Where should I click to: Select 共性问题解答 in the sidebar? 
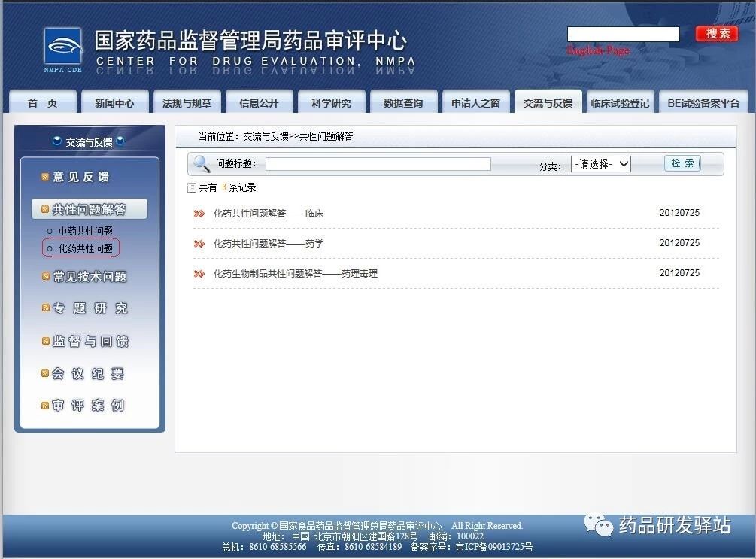tap(90, 209)
